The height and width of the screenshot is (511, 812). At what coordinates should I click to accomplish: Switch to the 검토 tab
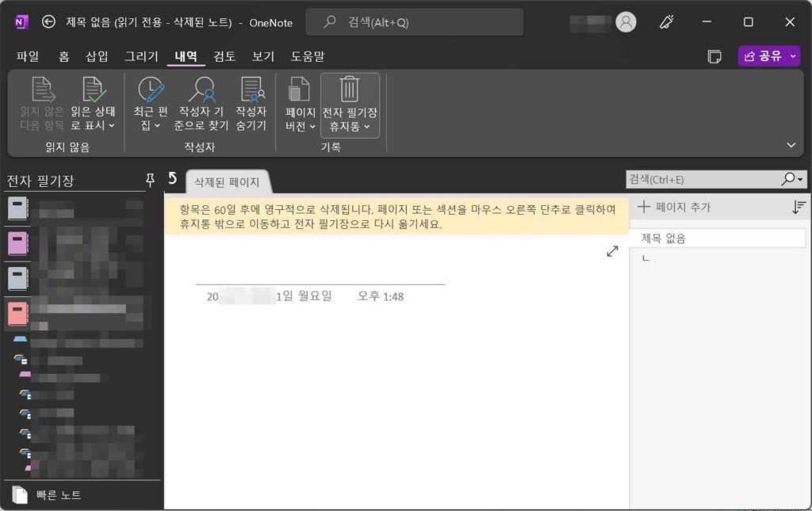[x=224, y=56]
